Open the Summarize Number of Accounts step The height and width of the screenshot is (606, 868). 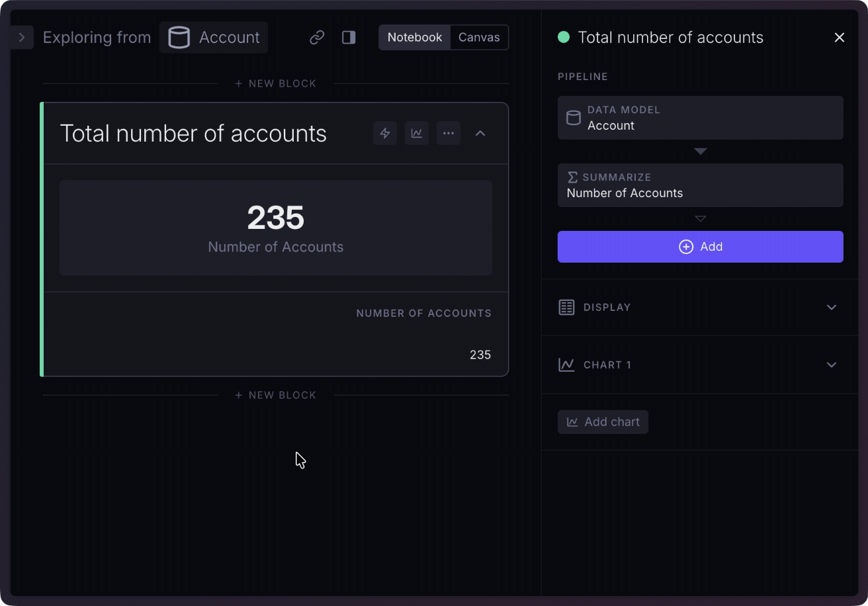tap(700, 185)
